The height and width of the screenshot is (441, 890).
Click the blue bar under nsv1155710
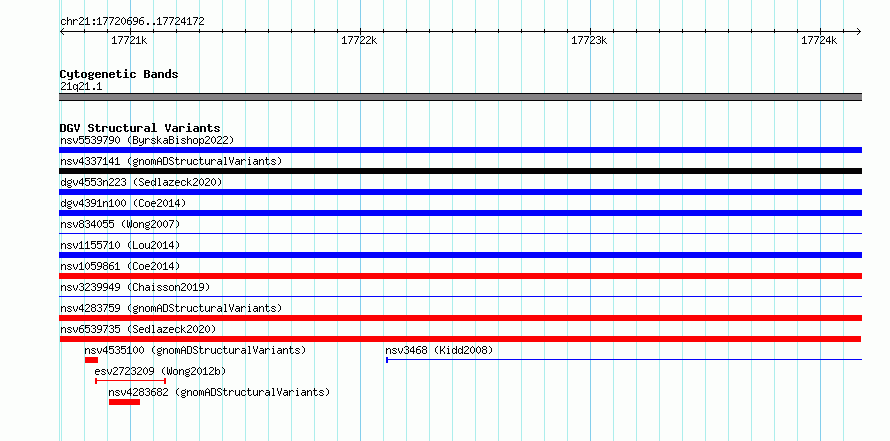(x=460, y=255)
